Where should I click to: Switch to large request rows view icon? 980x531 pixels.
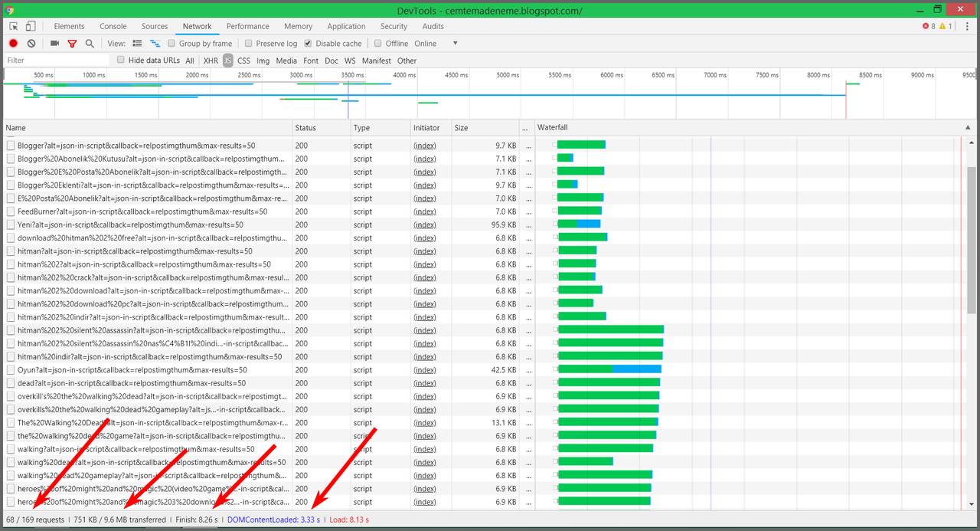[138, 44]
